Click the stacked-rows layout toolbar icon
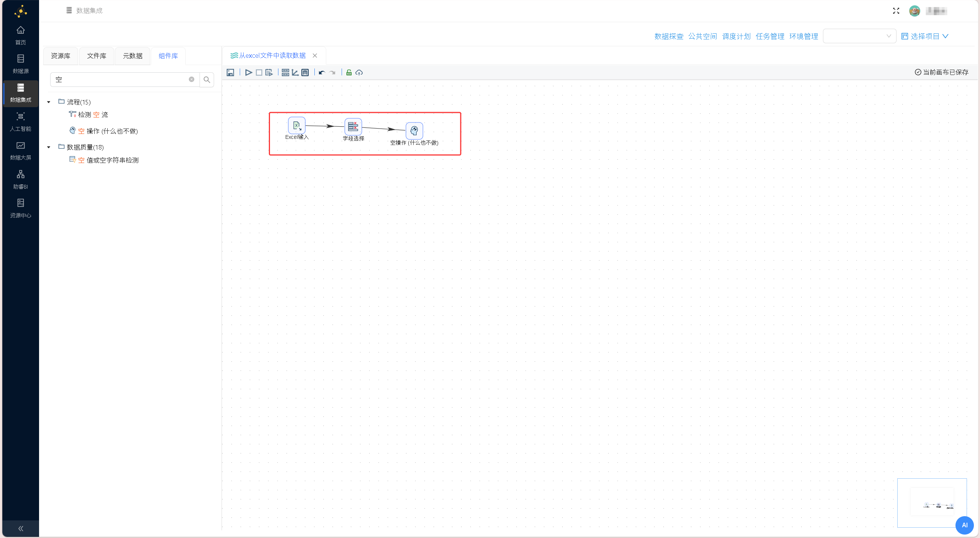The image size is (980, 538). pos(285,72)
